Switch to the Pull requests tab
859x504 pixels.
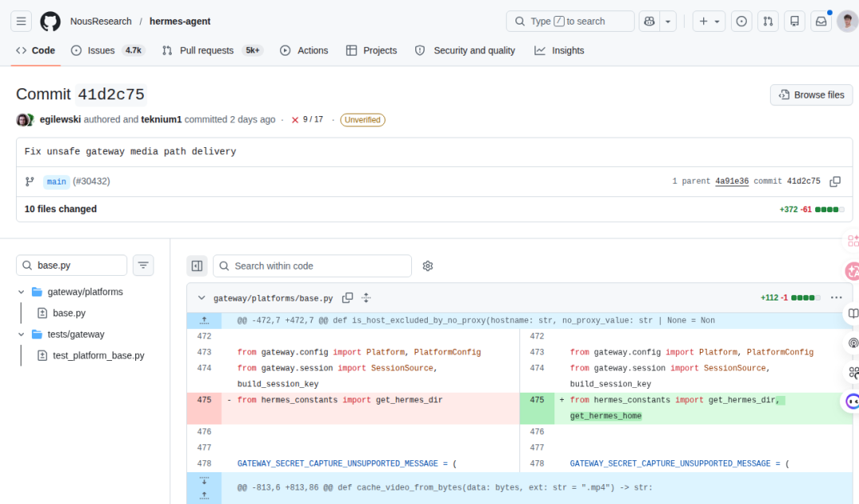[212, 50]
